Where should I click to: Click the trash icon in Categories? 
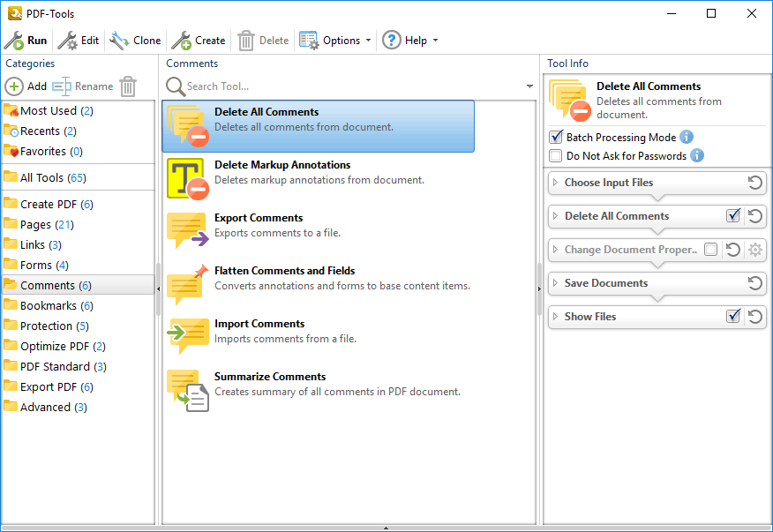click(128, 86)
